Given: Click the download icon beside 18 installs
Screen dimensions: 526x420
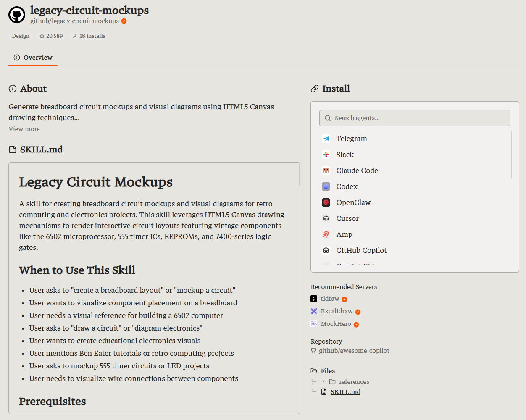Looking at the screenshot, I should pyautogui.click(x=75, y=36).
